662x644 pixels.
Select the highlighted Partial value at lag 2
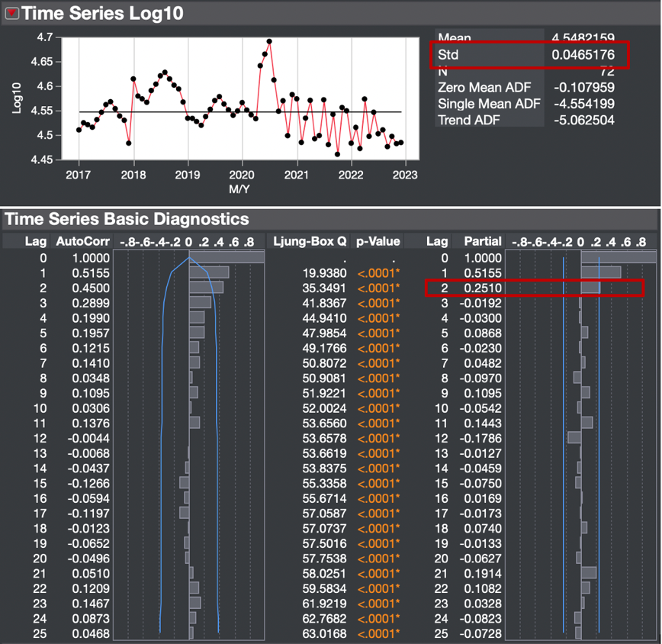click(483, 288)
